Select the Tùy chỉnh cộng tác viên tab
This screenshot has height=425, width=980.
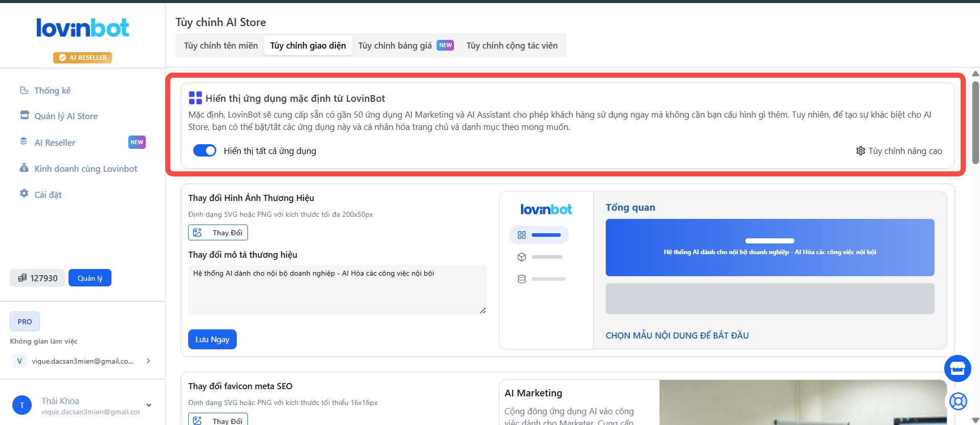point(512,46)
